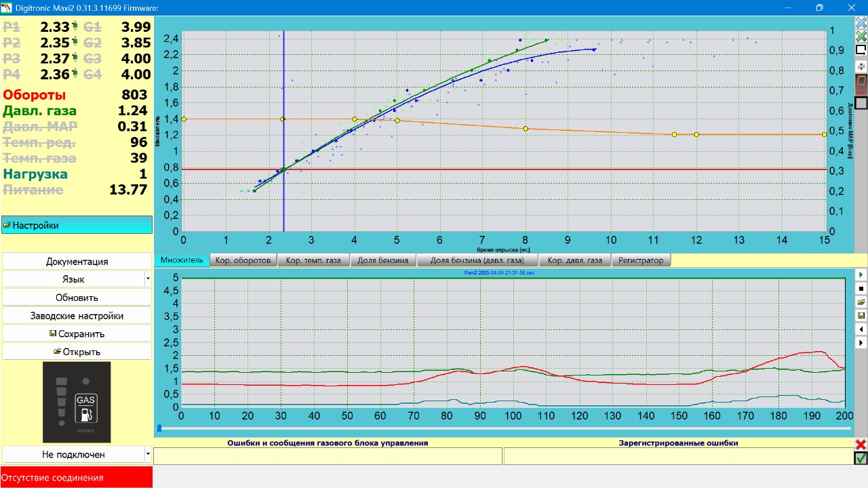Image resolution: width=868 pixels, height=488 pixels.
Task: Save oscilloscope recording with floppy icon
Action: 861,316
